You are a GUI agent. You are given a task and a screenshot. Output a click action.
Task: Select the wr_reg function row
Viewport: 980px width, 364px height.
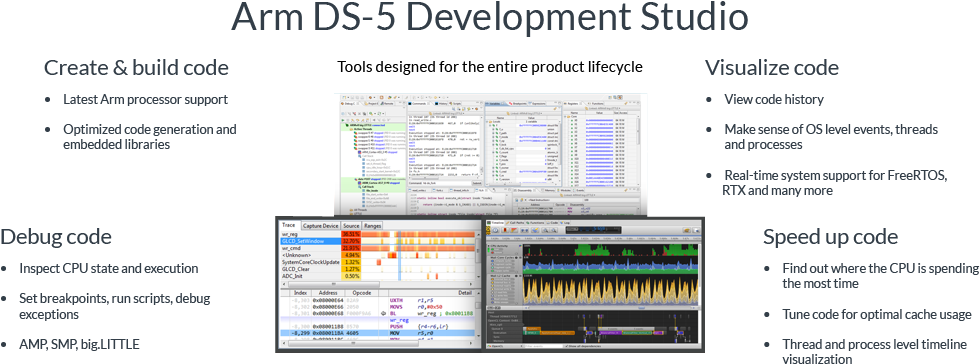point(311,235)
